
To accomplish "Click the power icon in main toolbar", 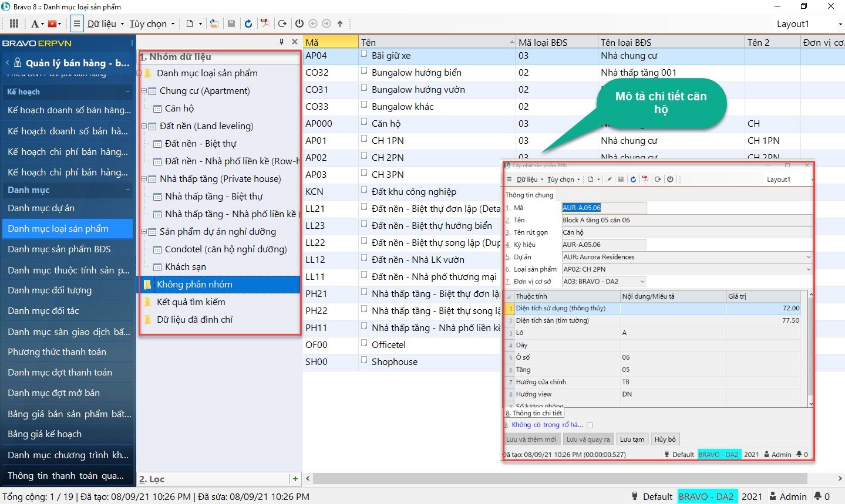I will click(299, 23).
